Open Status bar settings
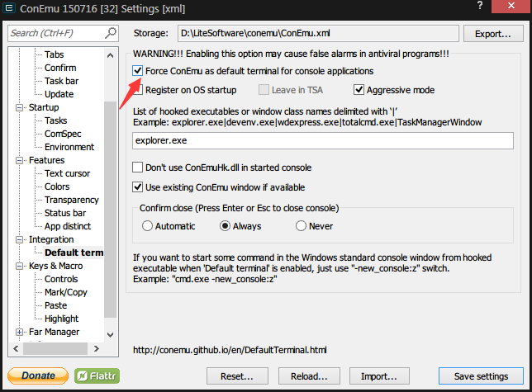The width and height of the screenshot is (532, 392). 65,213
